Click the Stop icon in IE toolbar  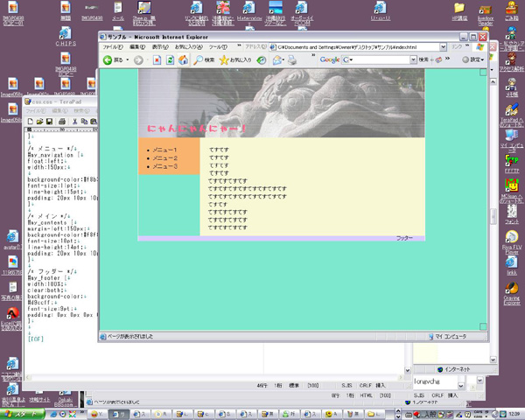click(x=157, y=60)
